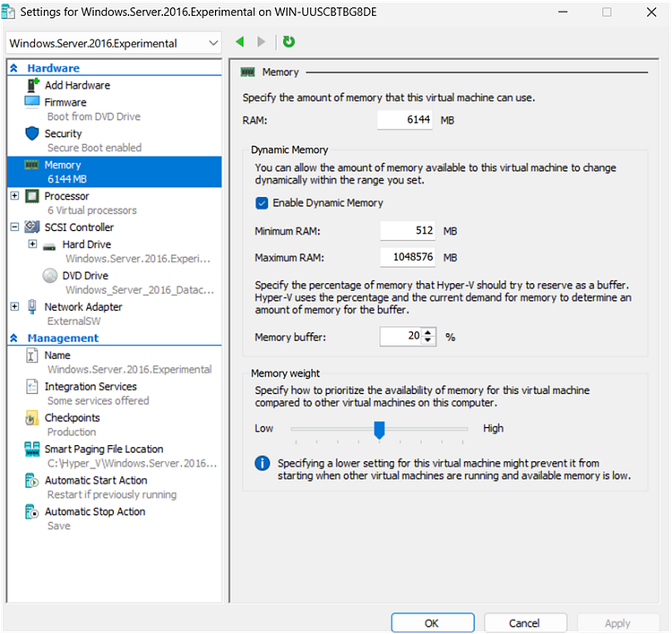Click the SCSI Controller icon
Viewport: 672px width, 634px height.
pyautogui.click(x=32, y=227)
